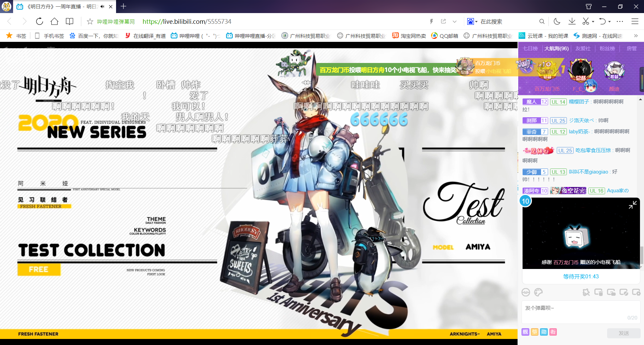Switch to 七日榜 ranking tab
The image size is (644, 345).
[x=530, y=49]
